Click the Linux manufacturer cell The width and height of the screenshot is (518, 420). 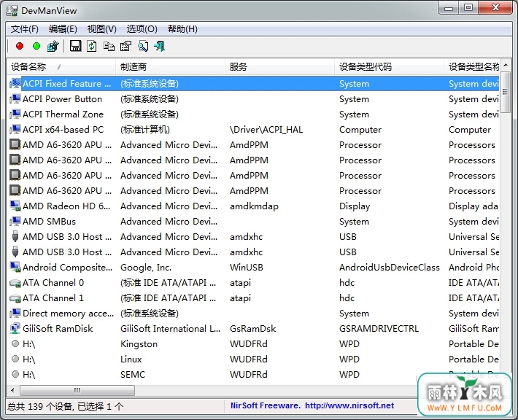[131, 359]
